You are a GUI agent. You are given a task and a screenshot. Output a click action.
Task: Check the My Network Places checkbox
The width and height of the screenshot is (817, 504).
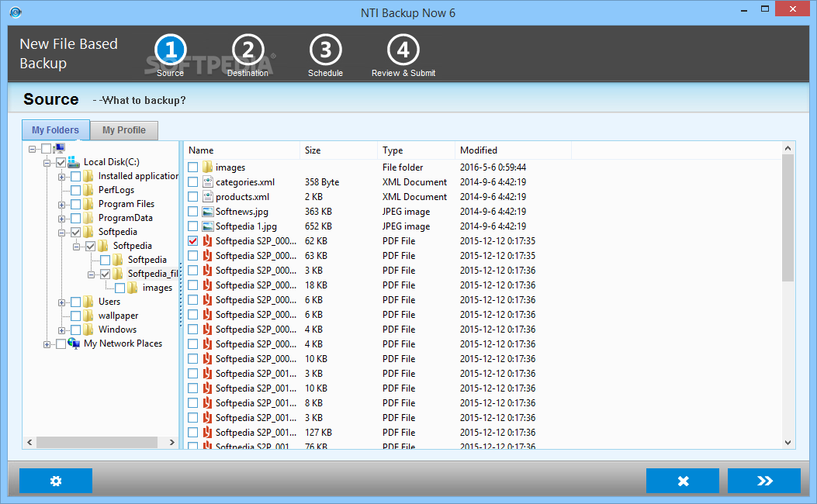[61, 343]
